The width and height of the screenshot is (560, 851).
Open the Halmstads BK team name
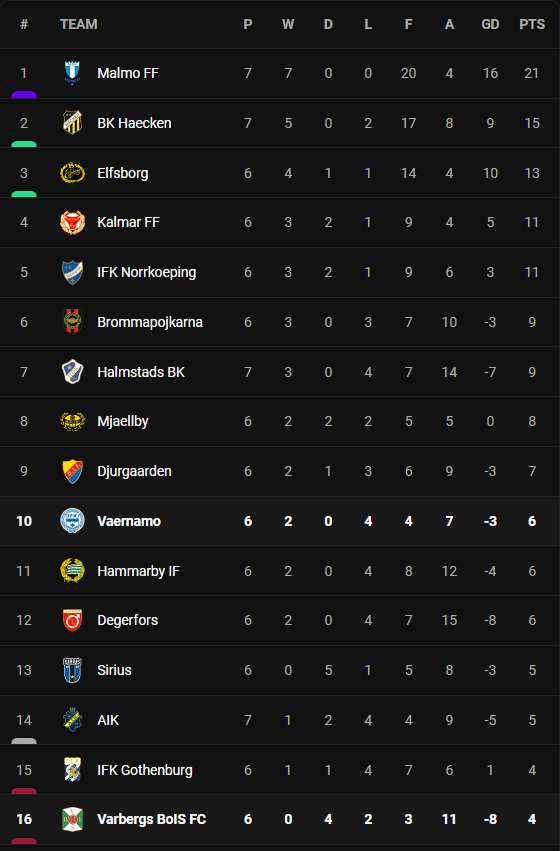[x=141, y=372]
